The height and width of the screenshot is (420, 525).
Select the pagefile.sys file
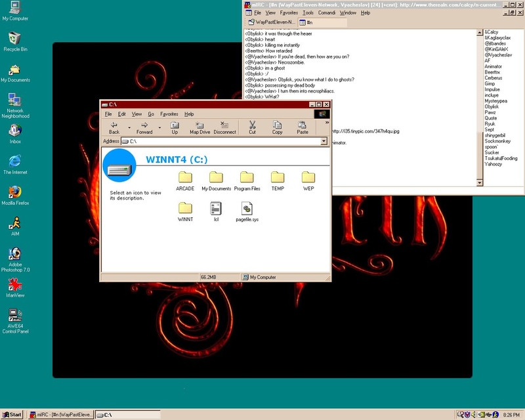(247, 212)
